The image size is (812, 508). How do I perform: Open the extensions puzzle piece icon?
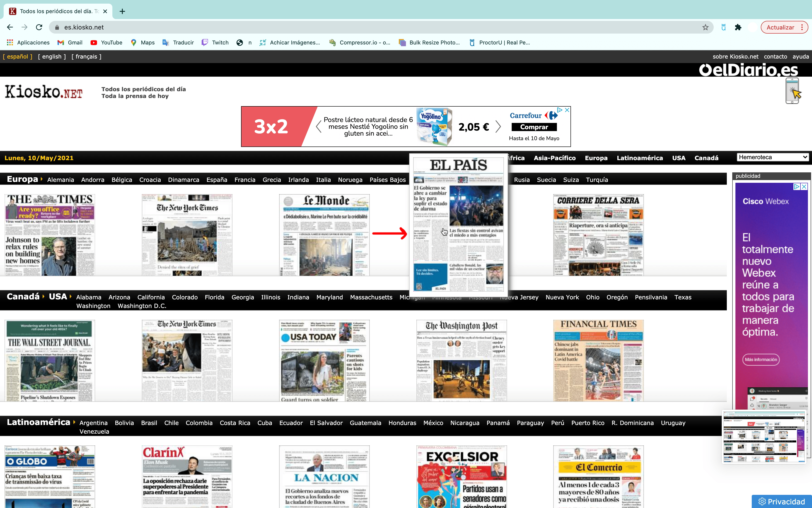click(738, 27)
